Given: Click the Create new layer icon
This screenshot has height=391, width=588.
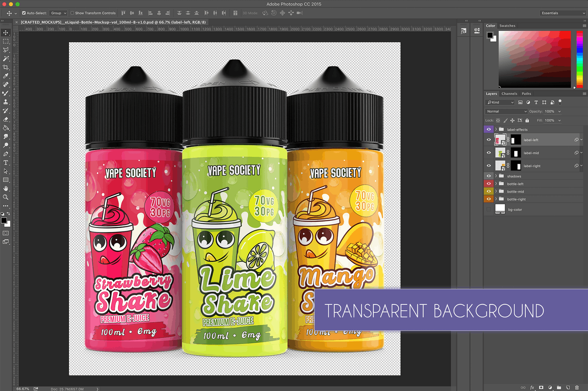Looking at the screenshot, I should [x=568, y=387].
